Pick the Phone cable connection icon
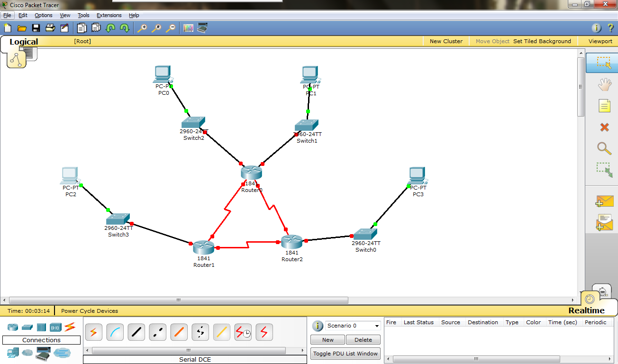The image size is (618, 364). 200,332
